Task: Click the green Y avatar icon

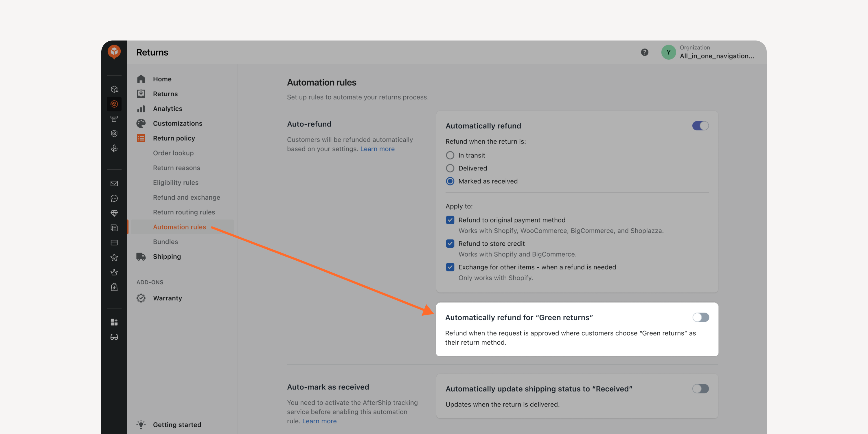Action: (x=669, y=52)
